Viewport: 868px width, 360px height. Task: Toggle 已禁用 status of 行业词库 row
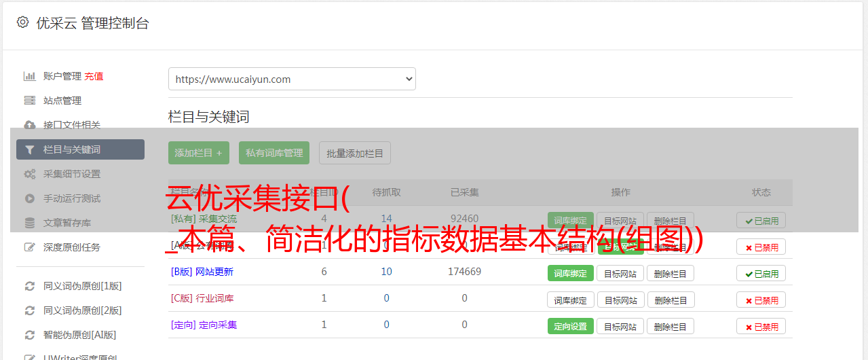761,300
